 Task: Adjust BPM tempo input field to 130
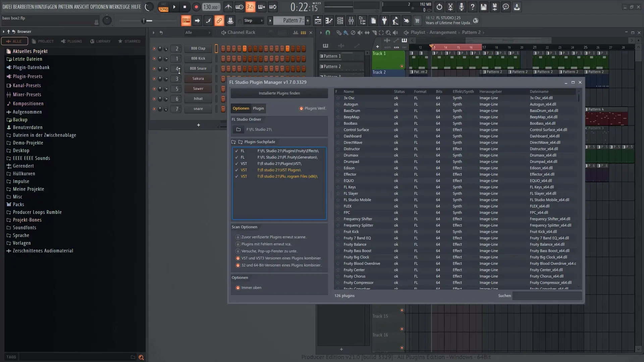pyautogui.click(x=211, y=7)
